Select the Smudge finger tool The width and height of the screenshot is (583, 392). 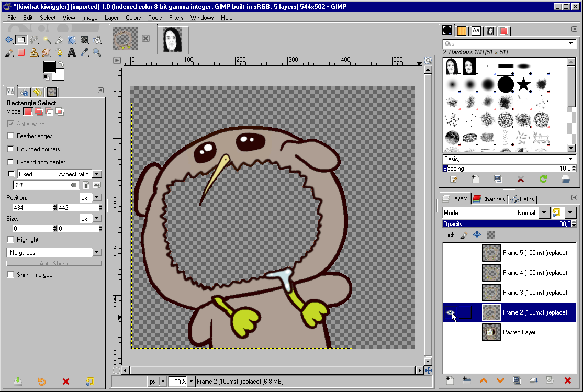47,52
